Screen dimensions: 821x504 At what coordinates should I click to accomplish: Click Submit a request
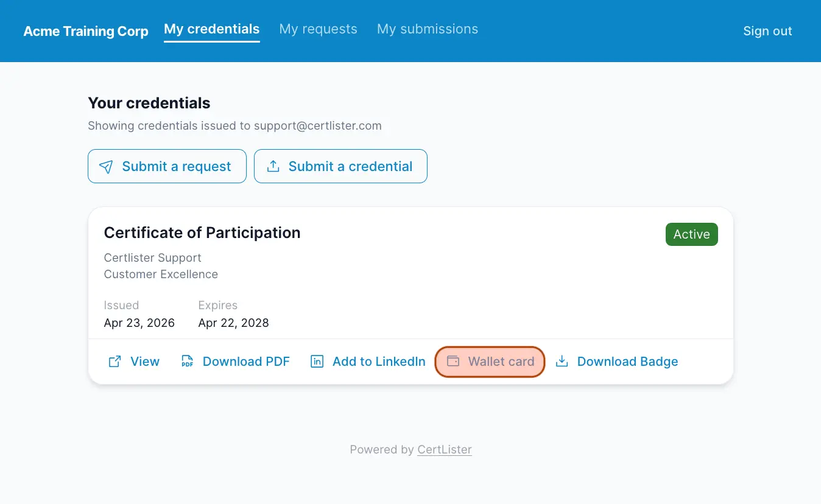click(x=167, y=166)
